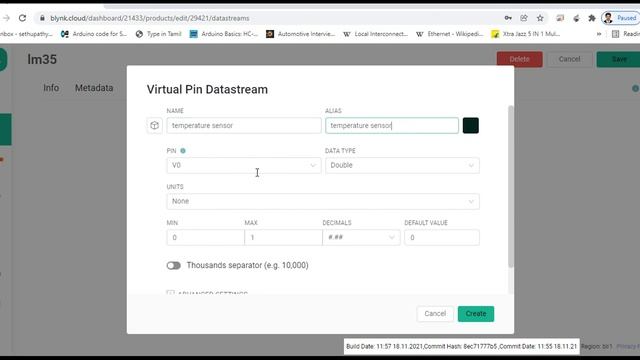Click the Create button
640x360 pixels.
(x=476, y=313)
